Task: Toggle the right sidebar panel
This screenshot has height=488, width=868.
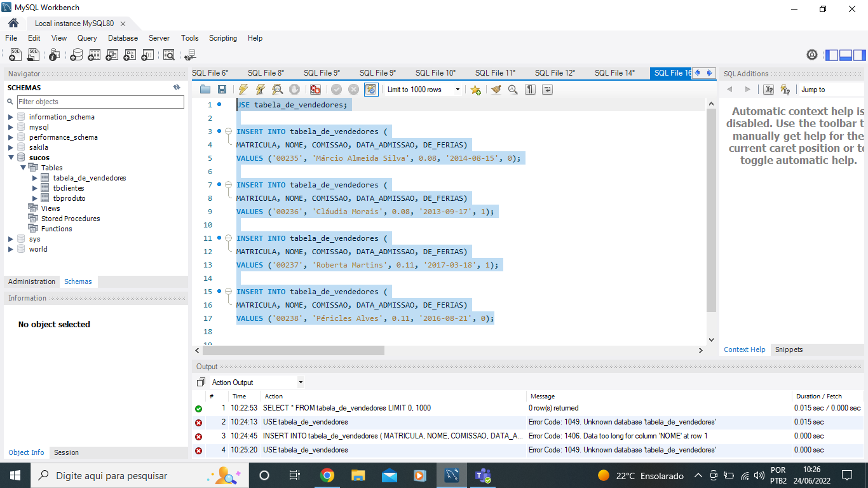Action: pyautogui.click(x=860, y=55)
